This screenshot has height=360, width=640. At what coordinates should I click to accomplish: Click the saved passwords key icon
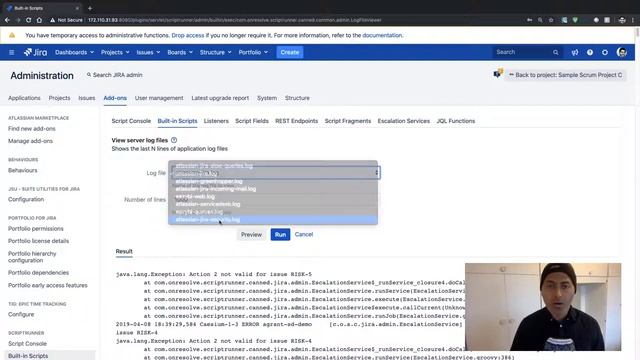pyautogui.click(x=529, y=20)
